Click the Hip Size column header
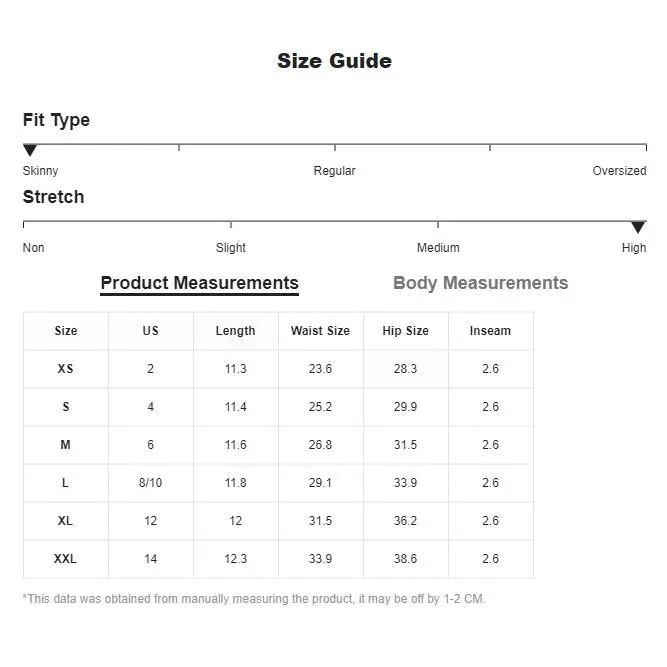Image resolution: width=667 pixels, height=667 pixels. [x=405, y=331]
